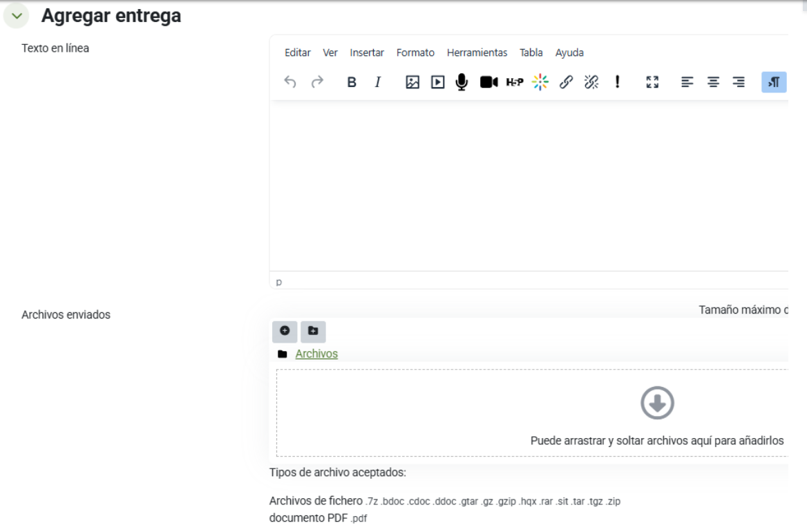Open the Insertar menu

(367, 53)
